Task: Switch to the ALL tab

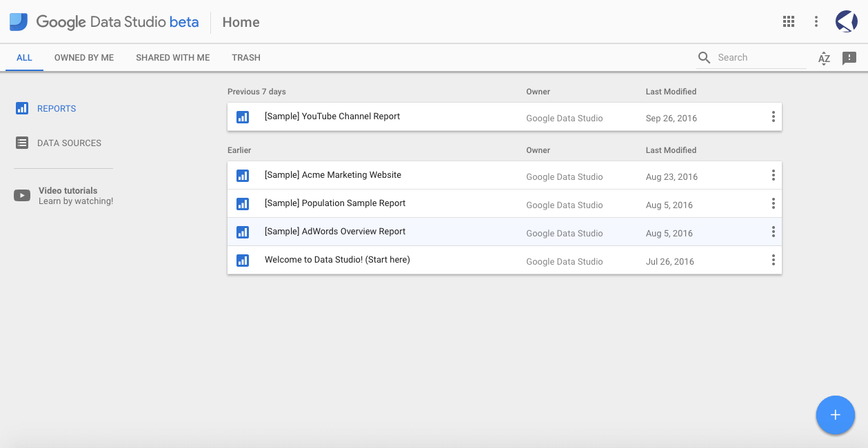Action: (24, 58)
